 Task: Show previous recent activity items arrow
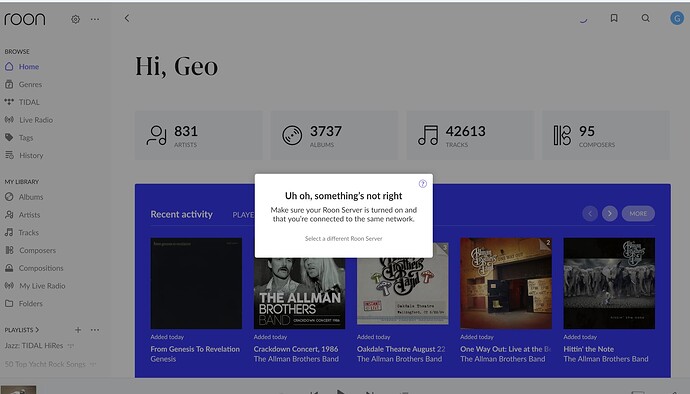click(590, 214)
